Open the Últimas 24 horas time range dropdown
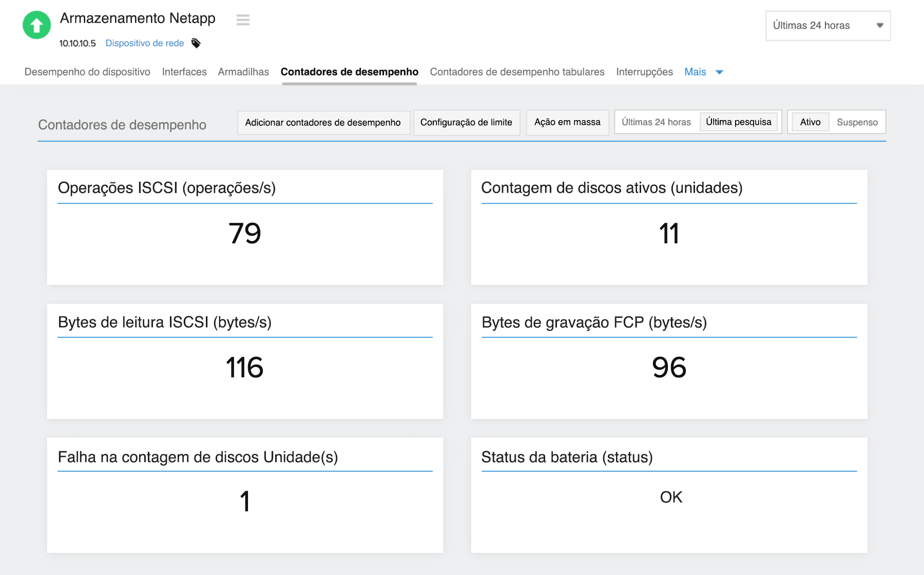924x575 pixels. (x=827, y=25)
